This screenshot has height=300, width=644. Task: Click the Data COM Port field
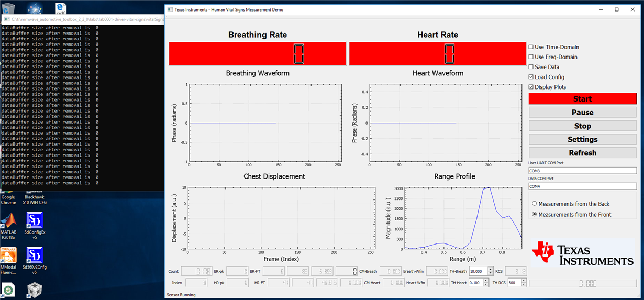coord(582,186)
